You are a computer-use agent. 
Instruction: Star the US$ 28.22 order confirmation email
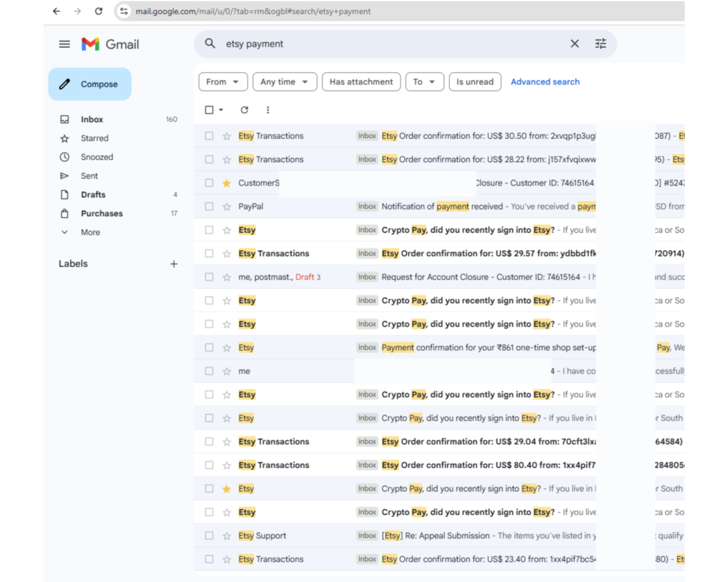coord(226,159)
